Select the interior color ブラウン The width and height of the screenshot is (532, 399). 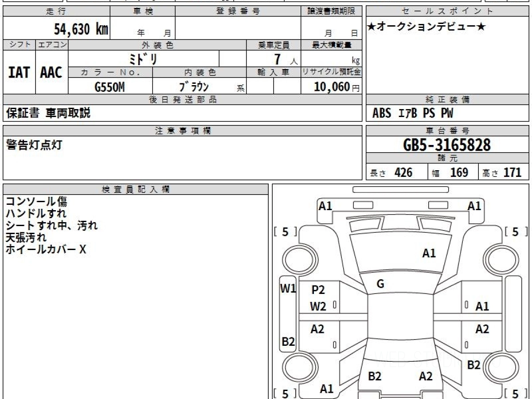click(x=193, y=86)
